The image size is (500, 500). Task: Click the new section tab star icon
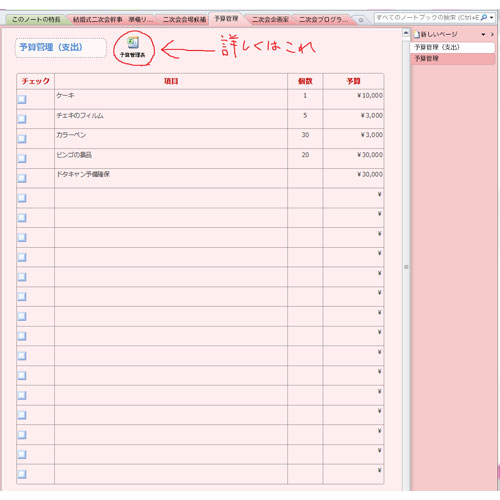tap(360, 20)
